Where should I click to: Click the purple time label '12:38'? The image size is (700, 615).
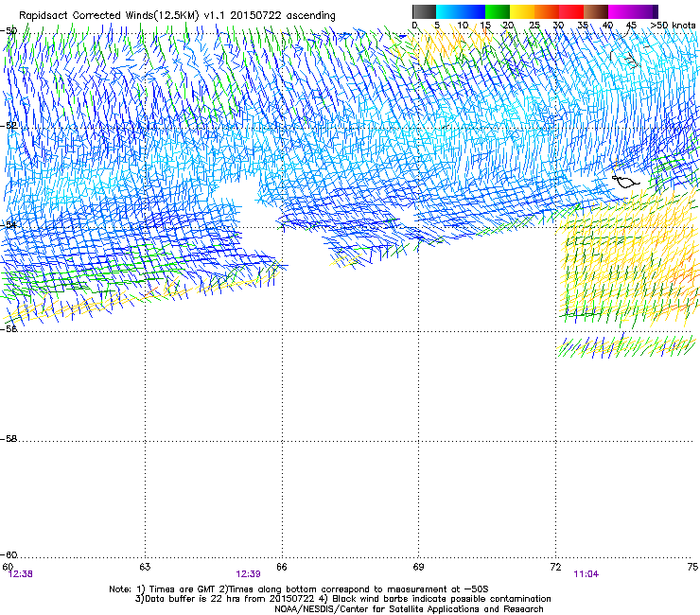point(21,574)
